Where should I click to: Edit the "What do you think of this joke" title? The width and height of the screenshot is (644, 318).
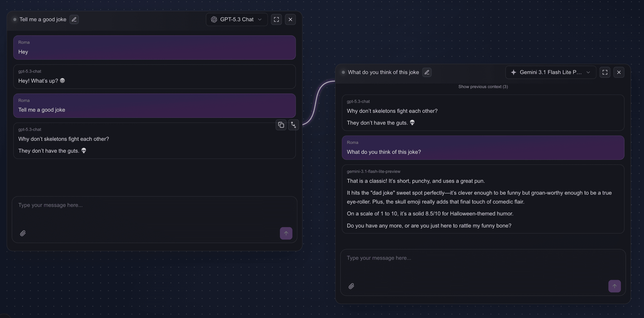(427, 72)
